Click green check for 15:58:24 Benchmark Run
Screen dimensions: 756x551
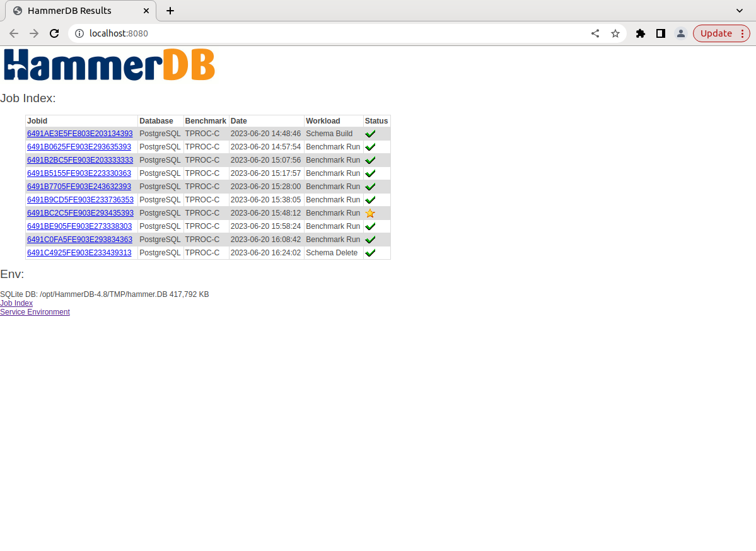370,226
